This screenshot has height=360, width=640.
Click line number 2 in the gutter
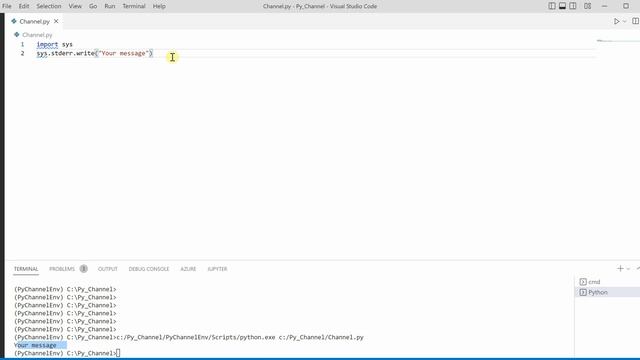22,53
